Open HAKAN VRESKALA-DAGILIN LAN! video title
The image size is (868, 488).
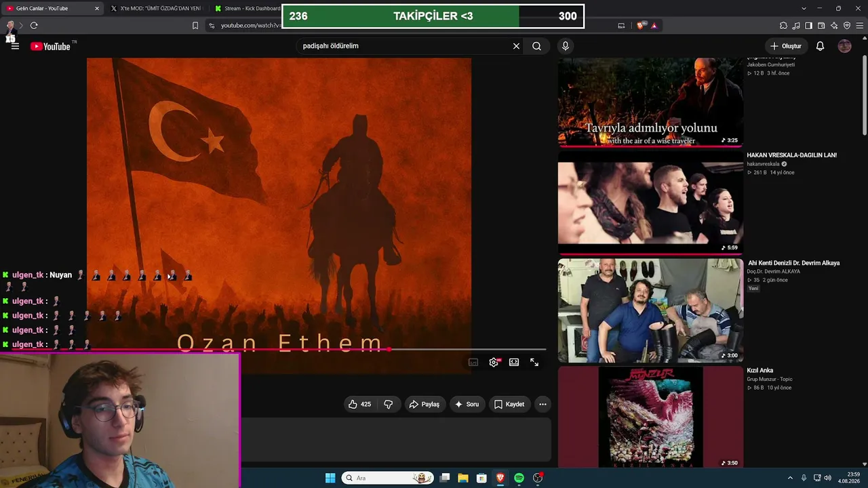click(791, 155)
